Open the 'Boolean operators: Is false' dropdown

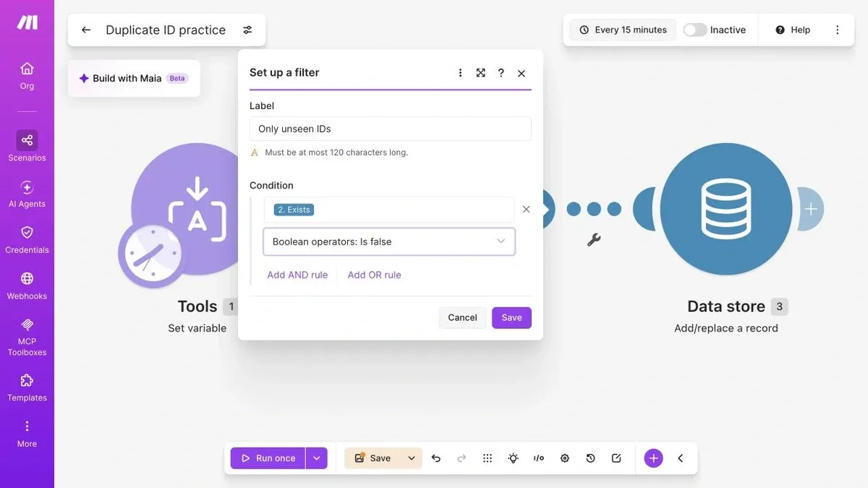click(389, 241)
